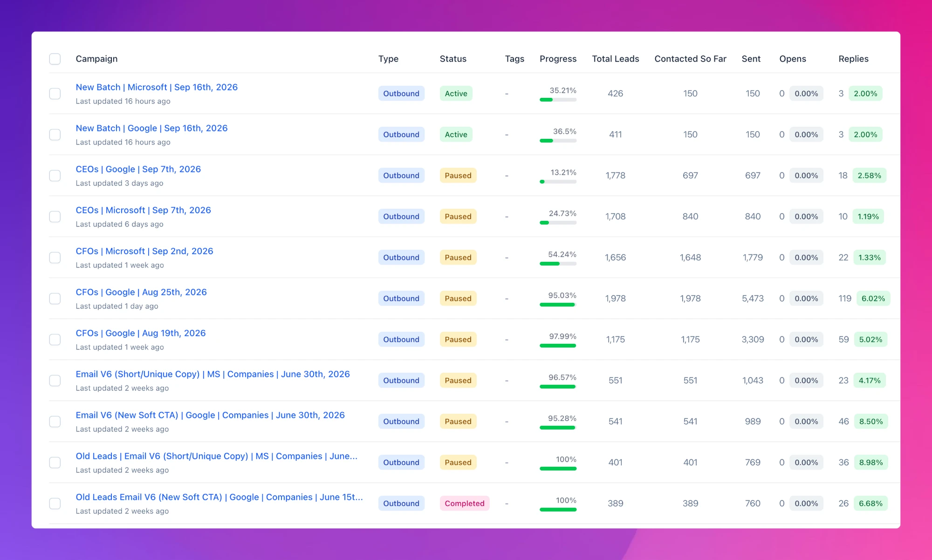932x560 pixels.
Task: Open Old Leads Email V6 (New Soft CTA) campaign
Action: coord(219,497)
